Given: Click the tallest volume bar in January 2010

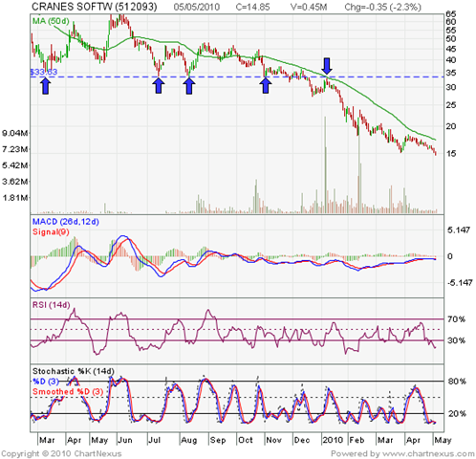Looking at the screenshot, I should click(x=325, y=164).
